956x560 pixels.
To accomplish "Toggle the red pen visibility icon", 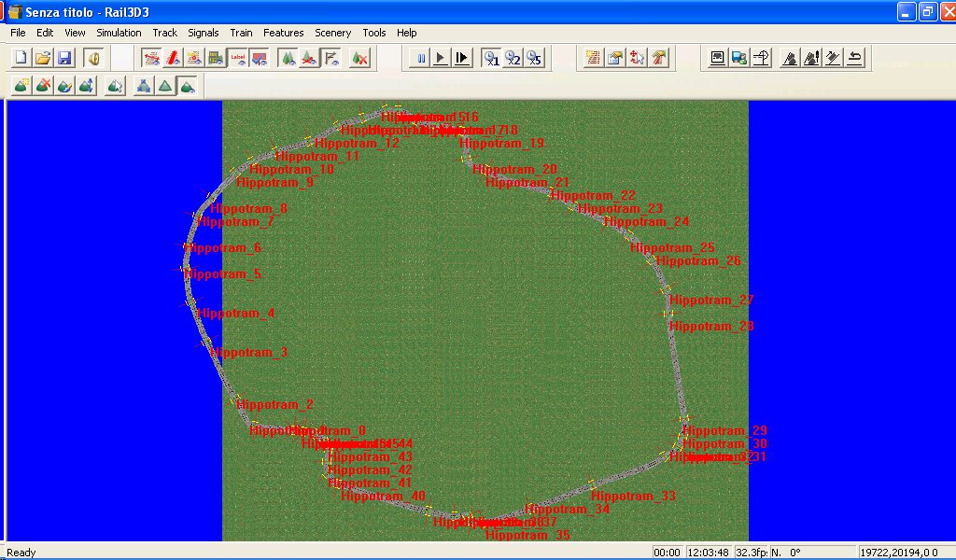I will (173, 58).
